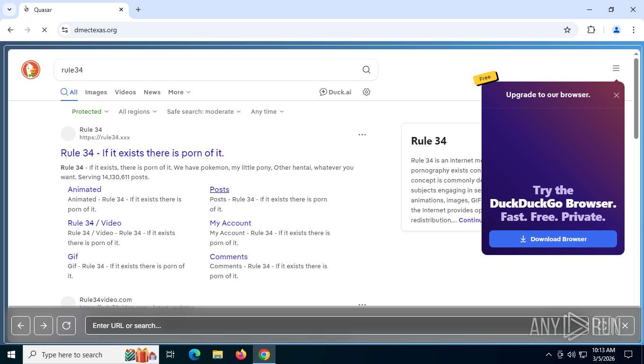Show hidden system tray icons chevron

549,355
